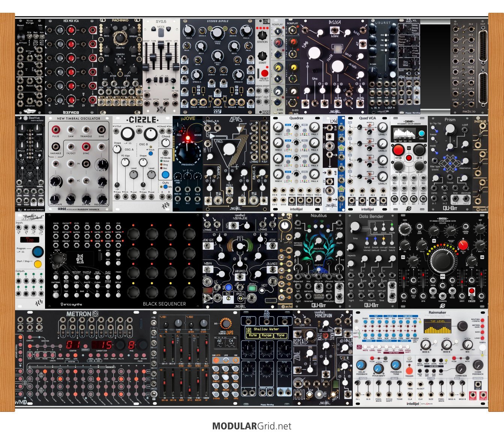The width and height of the screenshot is (504, 434).
Task: Open the MODULARGrid.net logo link
Action: coord(252,426)
